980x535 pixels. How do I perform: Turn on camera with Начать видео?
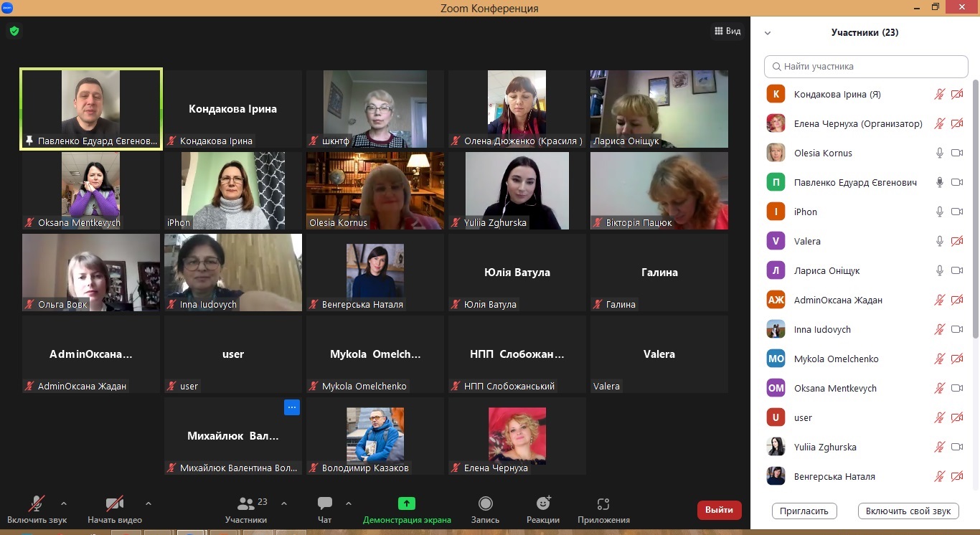115,504
